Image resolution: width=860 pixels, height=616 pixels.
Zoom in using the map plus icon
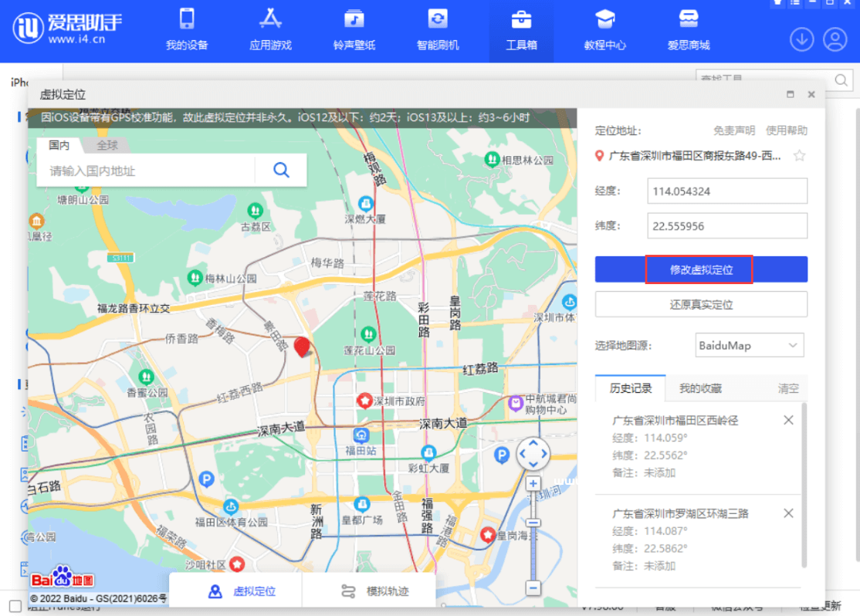(533, 482)
